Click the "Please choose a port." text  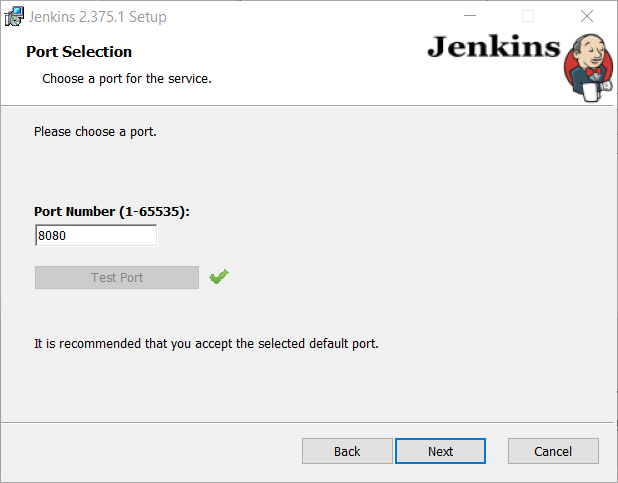[95, 132]
